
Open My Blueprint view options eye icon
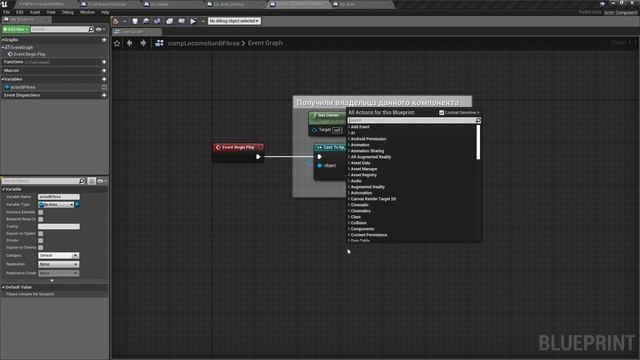pos(100,29)
